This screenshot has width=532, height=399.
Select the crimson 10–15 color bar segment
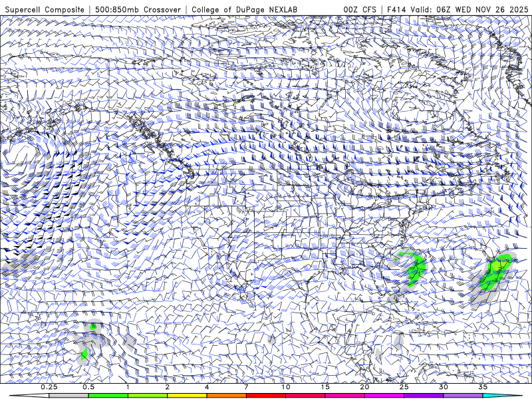[x=305, y=396]
